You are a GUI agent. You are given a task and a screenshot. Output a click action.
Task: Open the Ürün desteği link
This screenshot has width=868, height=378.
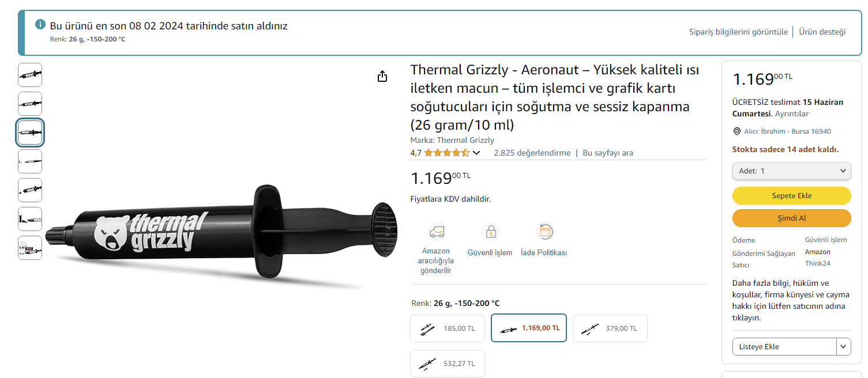tap(822, 32)
